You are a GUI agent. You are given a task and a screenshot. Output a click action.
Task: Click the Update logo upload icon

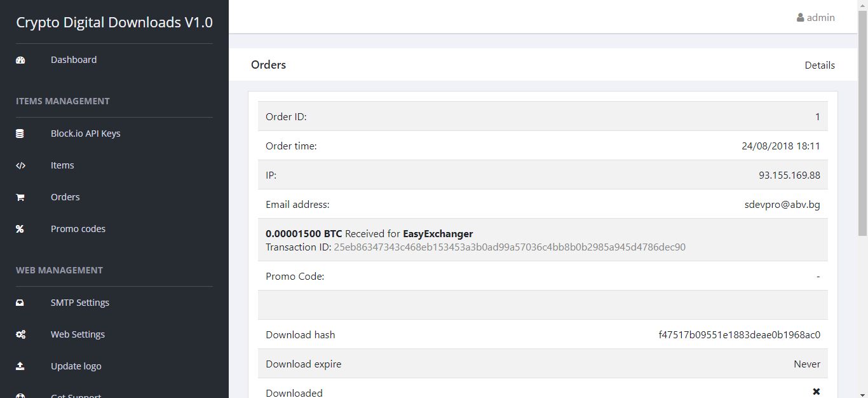(x=20, y=366)
